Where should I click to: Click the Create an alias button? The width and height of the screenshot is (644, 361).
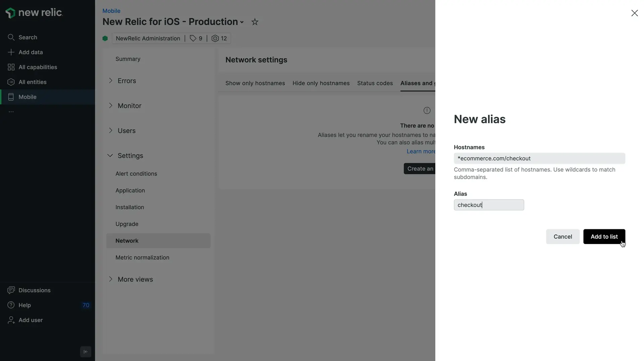pos(420,169)
